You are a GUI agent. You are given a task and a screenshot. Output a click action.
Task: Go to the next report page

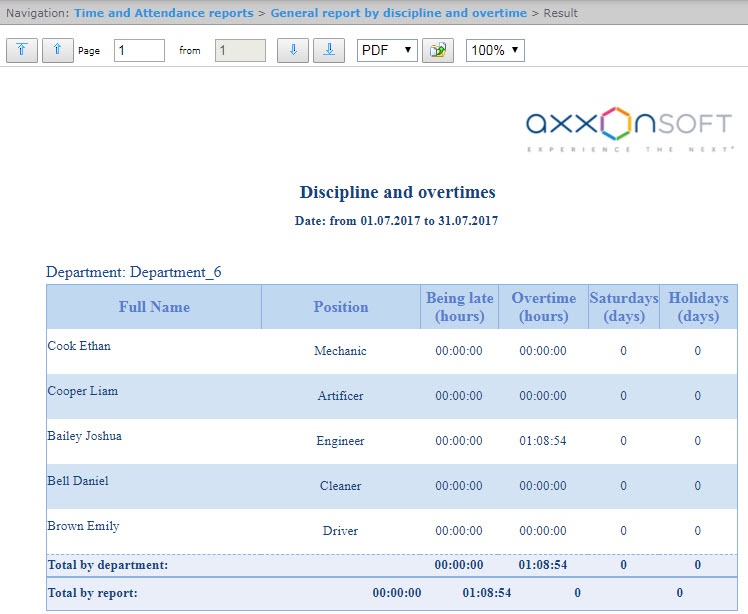point(292,50)
